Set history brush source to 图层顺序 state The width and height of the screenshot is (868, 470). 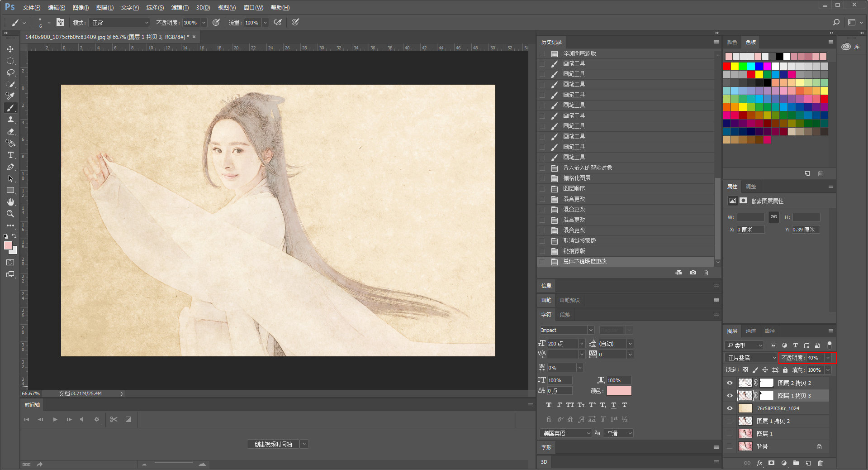click(542, 188)
